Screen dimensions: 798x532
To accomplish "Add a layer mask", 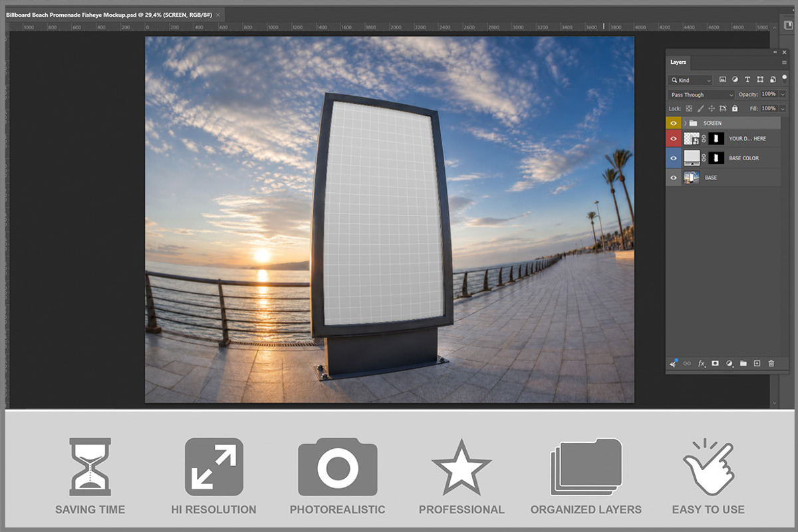I will [x=715, y=364].
